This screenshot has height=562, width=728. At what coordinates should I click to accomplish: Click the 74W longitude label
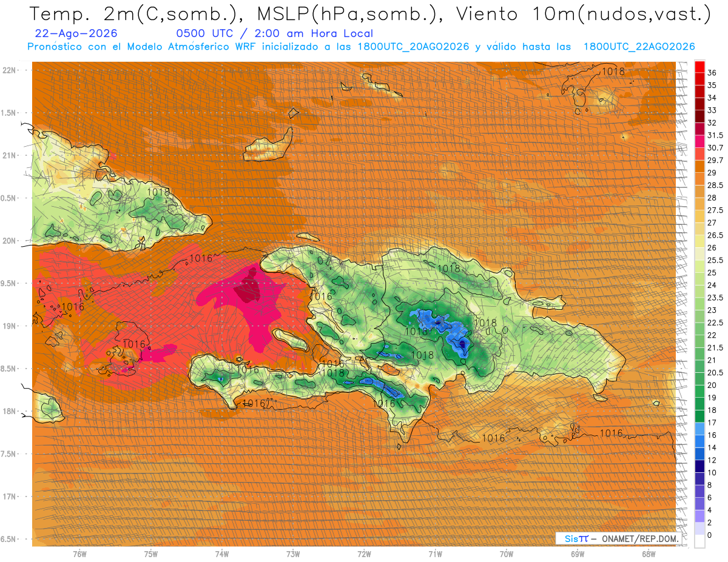(221, 554)
